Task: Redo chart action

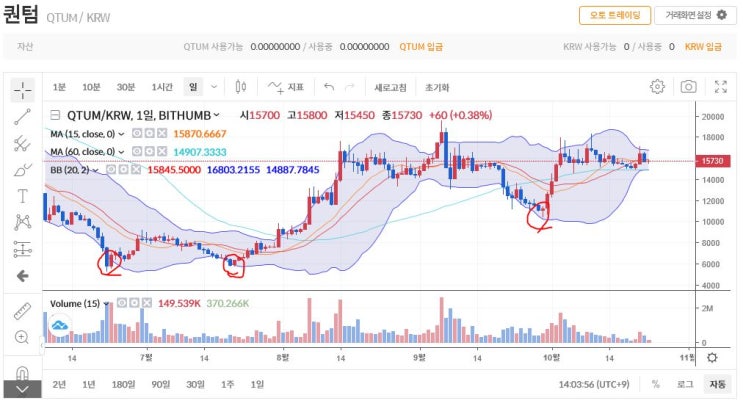Action: pos(350,87)
